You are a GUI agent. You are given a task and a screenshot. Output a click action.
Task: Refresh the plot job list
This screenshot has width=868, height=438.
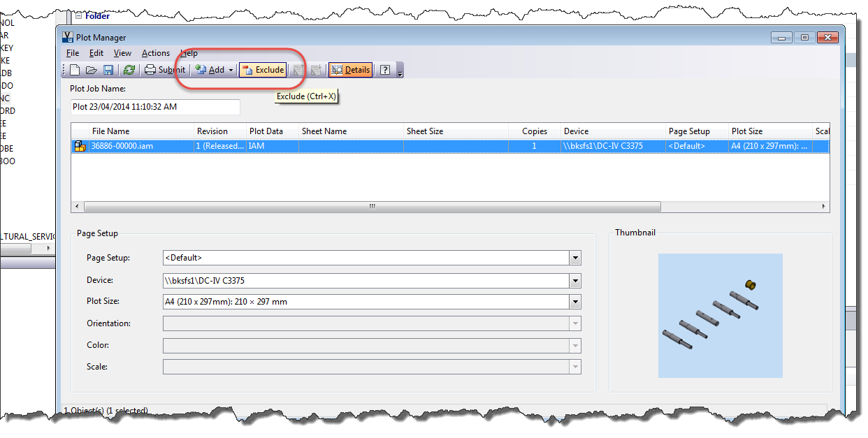[129, 69]
